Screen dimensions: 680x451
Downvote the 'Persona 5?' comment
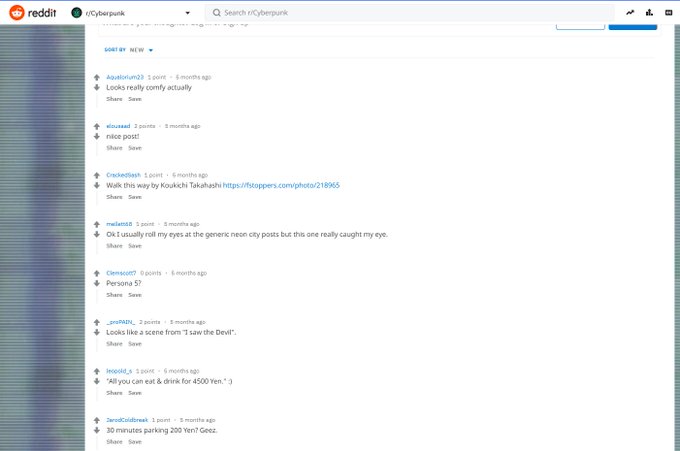coord(97,284)
